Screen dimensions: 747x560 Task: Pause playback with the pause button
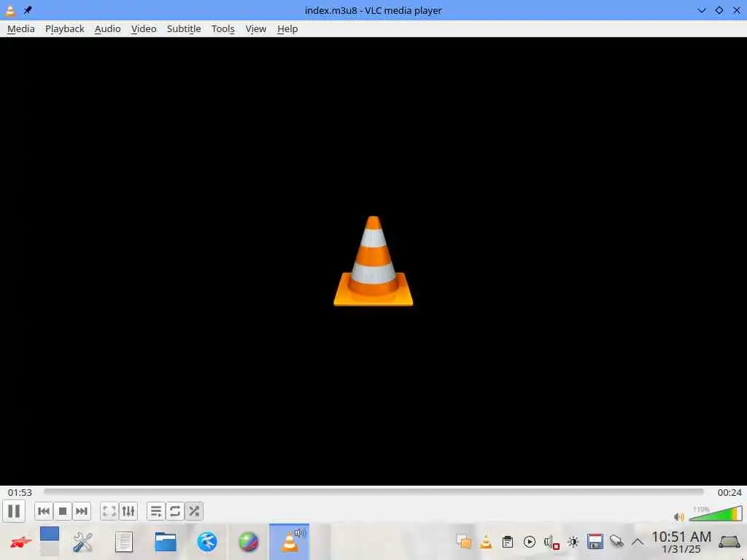(x=14, y=511)
